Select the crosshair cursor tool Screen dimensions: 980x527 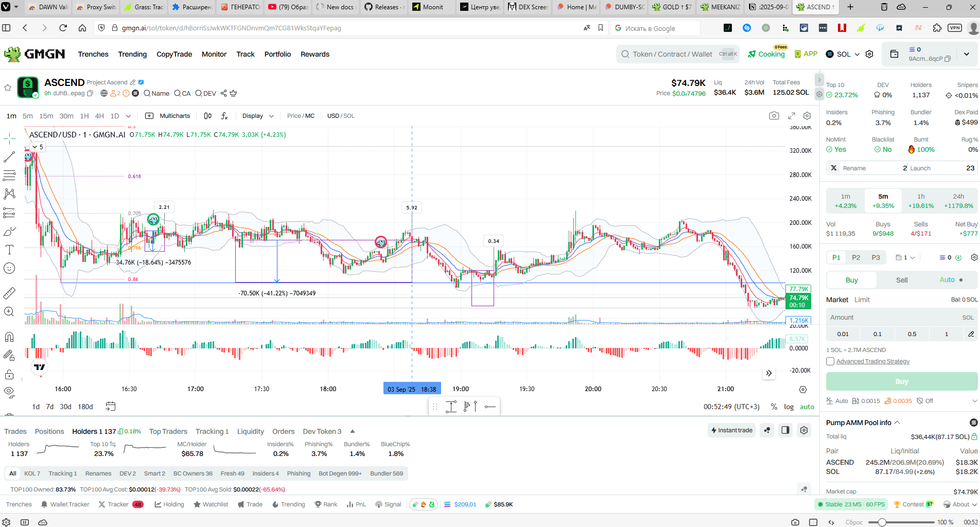(9, 138)
